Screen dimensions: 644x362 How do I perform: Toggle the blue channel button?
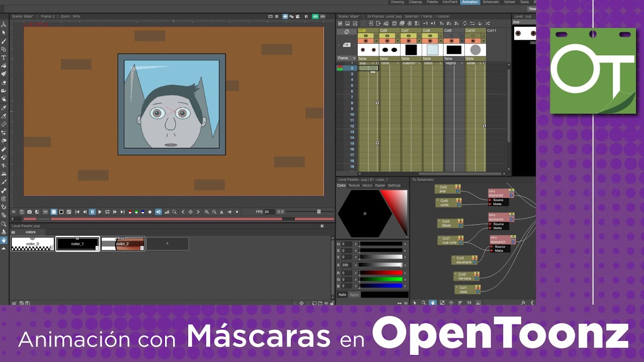(142, 212)
